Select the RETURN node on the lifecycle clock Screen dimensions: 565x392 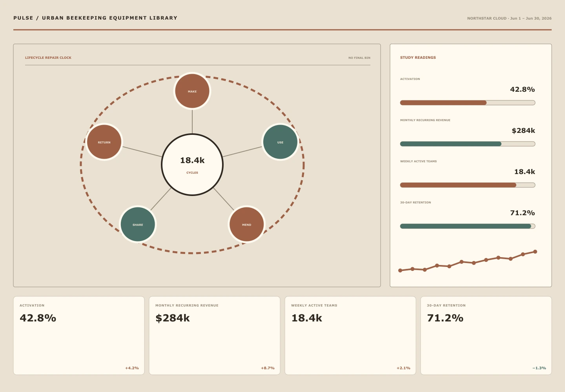(x=104, y=142)
